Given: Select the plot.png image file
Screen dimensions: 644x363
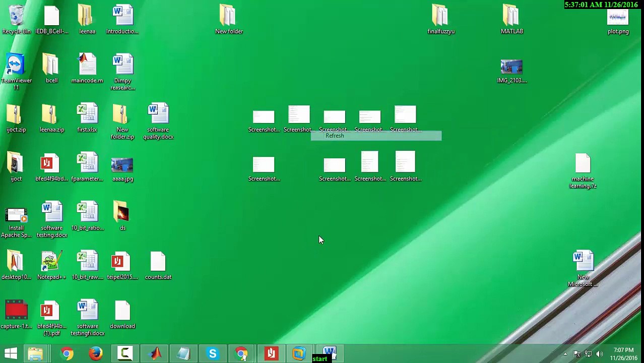Looking at the screenshot, I should coord(618,19).
